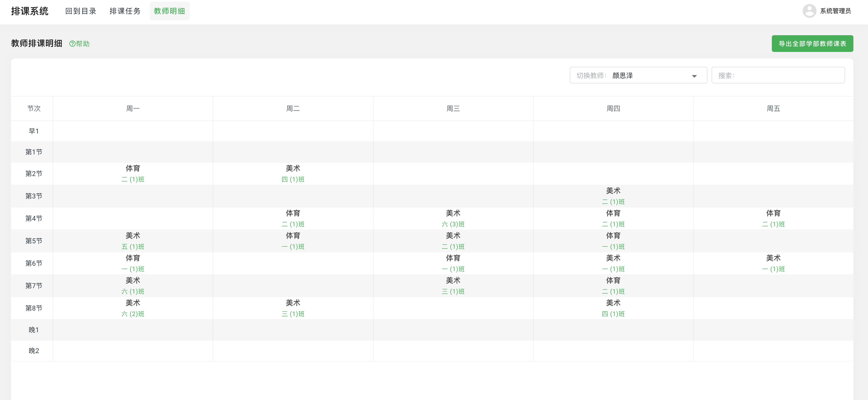Click the 周三 column header
The image size is (868, 400).
[x=453, y=108]
